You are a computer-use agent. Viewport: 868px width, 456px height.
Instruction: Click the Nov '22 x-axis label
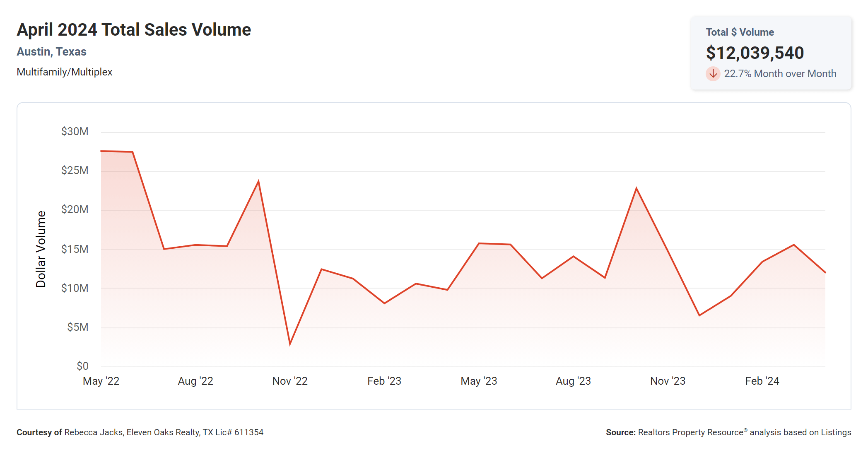pyautogui.click(x=290, y=381)
